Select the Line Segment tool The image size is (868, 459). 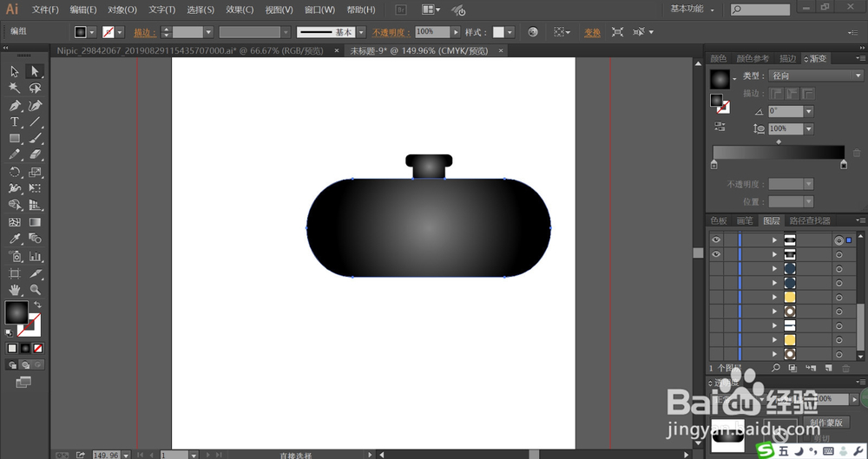35,121
